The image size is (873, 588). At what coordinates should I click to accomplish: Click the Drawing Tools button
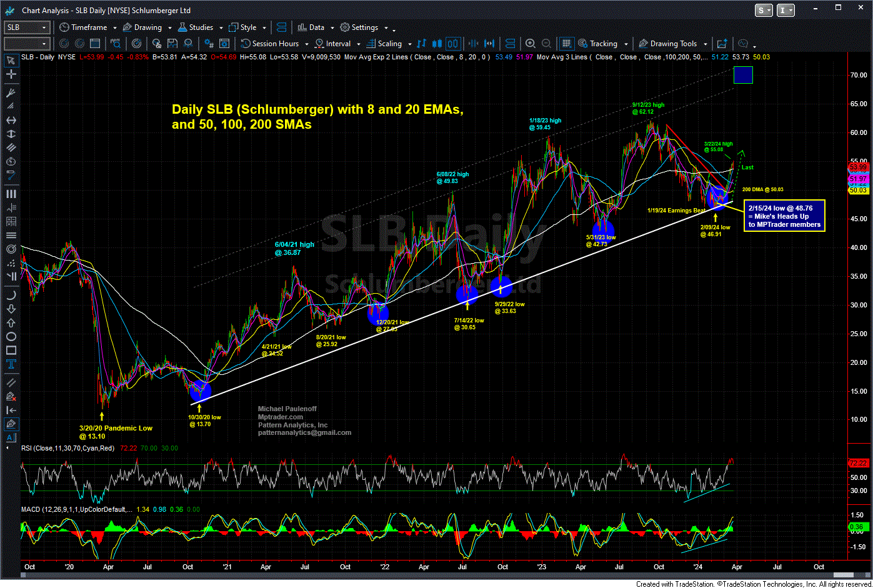coord(667,44)
